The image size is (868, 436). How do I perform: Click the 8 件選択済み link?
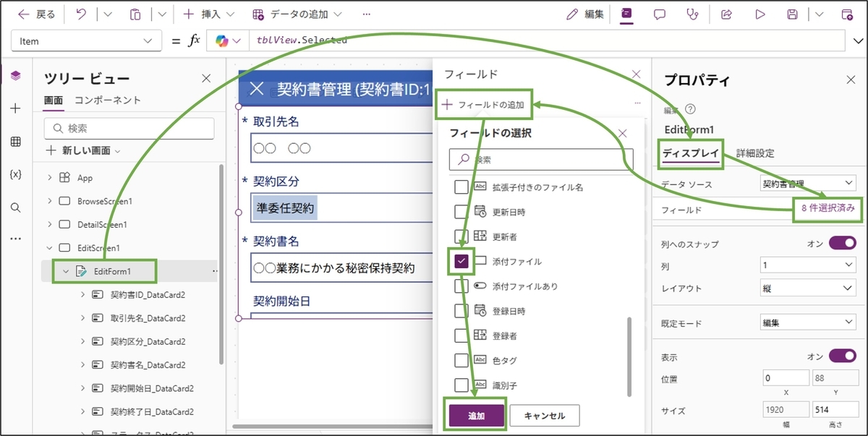tap(829, 208)
